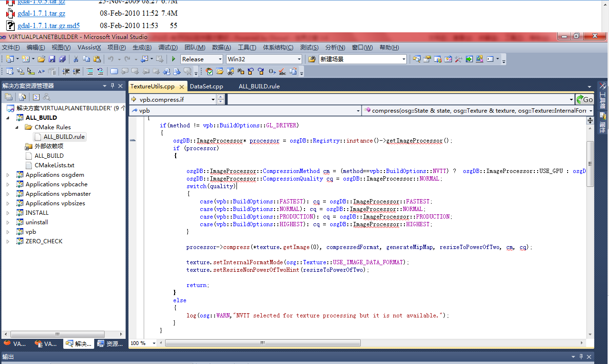Open the 100 % zoom dropdown
The width and height of the screenshot is (609, 364).
click(x=154, y=343)
